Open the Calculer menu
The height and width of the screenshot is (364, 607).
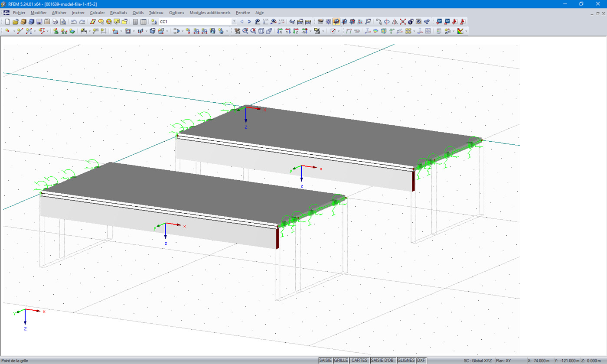(x=98, y=13)
